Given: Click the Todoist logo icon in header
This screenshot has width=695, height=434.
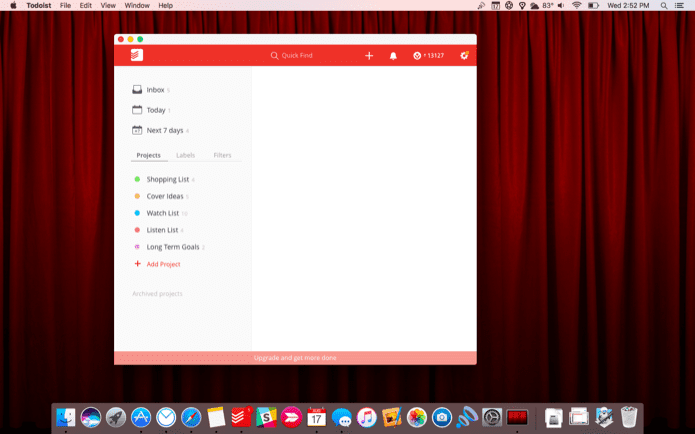Looking at the screenshot, I should 137,55.
